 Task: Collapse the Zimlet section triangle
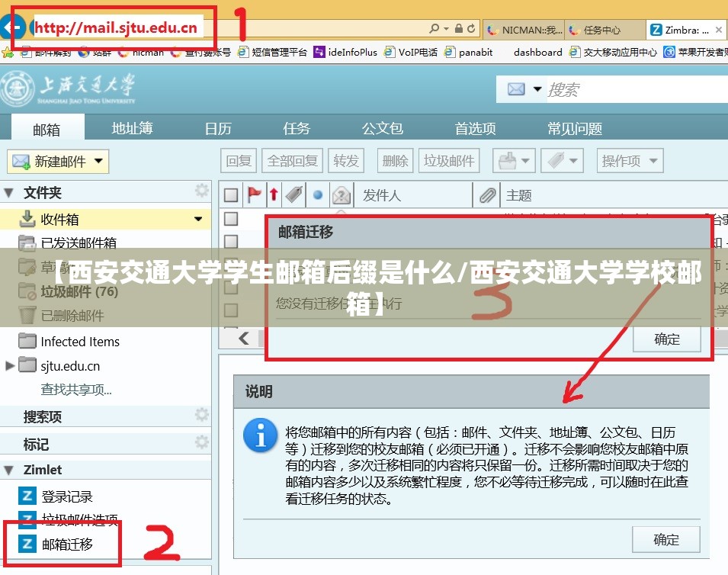click(9, 470)
